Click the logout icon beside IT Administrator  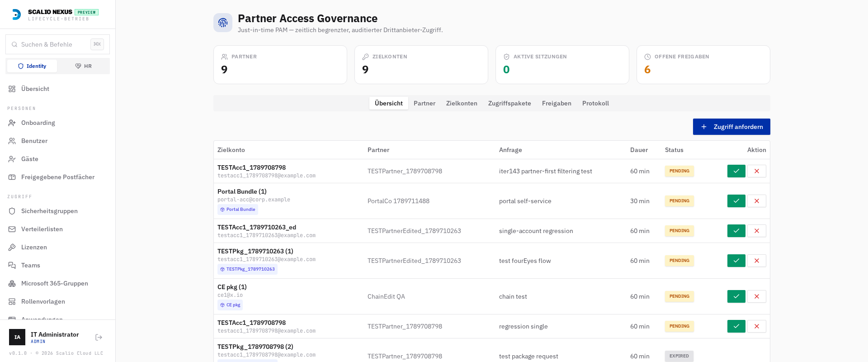(x=99, y=337)
